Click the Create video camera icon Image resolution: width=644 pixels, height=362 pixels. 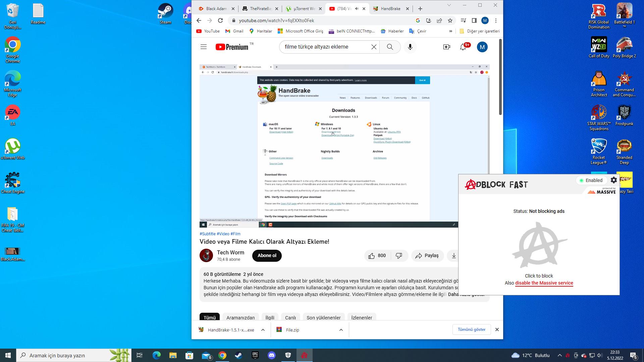pos(446,47)
